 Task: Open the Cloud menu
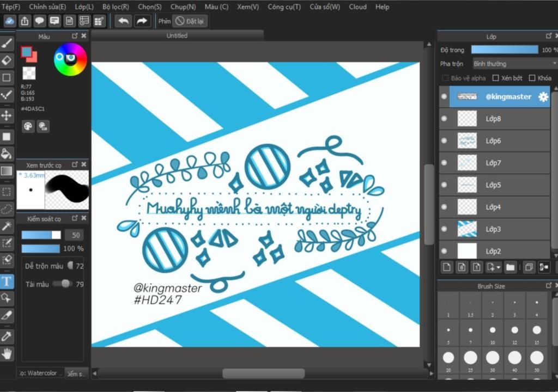(x=357, y=7)
